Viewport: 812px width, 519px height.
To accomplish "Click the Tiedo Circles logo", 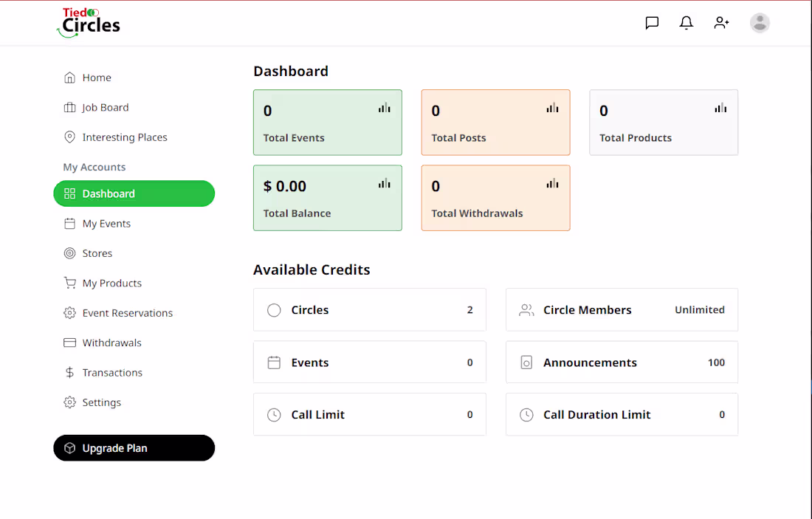I will [x=88, y=21].
